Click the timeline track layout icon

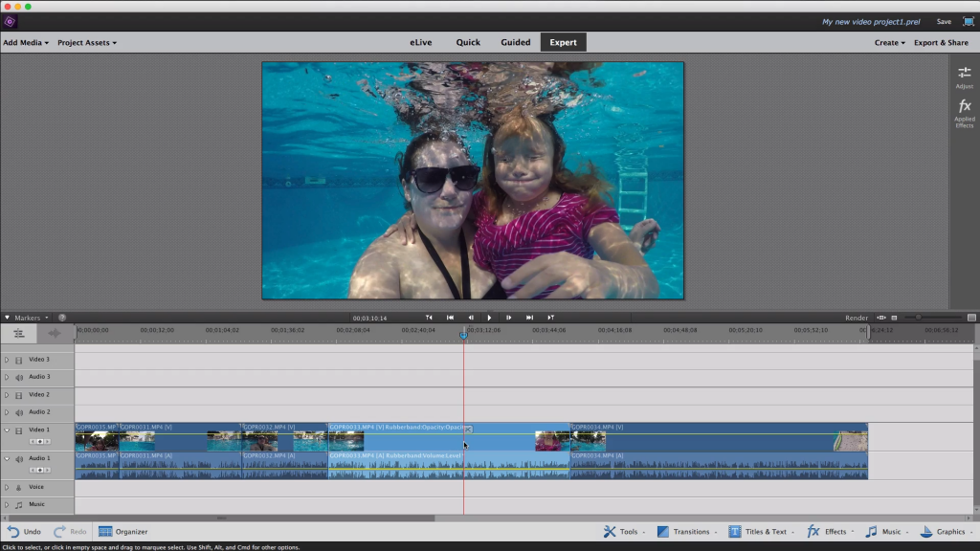(x=19, y=334)
